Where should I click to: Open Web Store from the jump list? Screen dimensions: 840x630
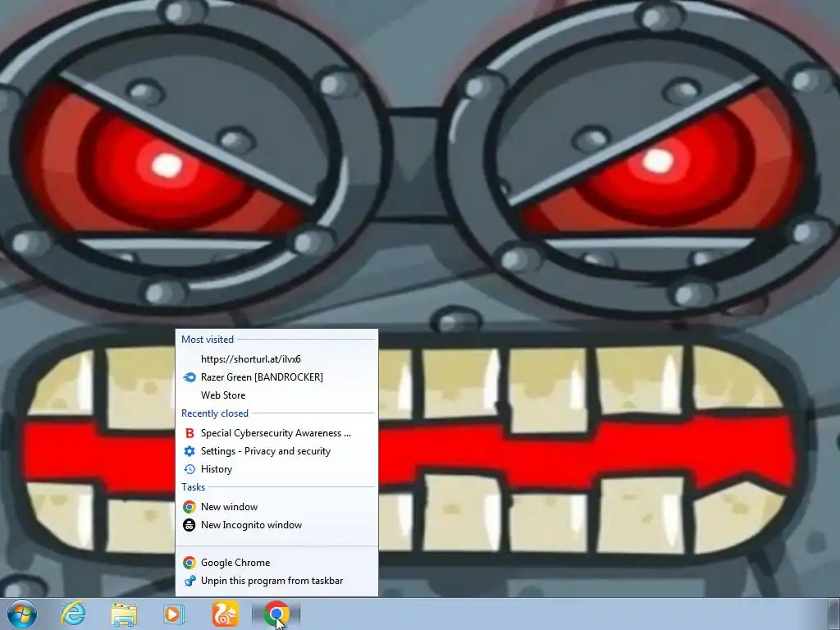[x=277, y=395]
